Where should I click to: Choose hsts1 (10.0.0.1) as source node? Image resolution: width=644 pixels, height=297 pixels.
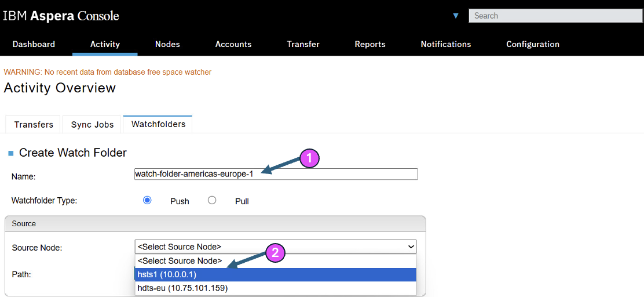[x=276, y=274]
